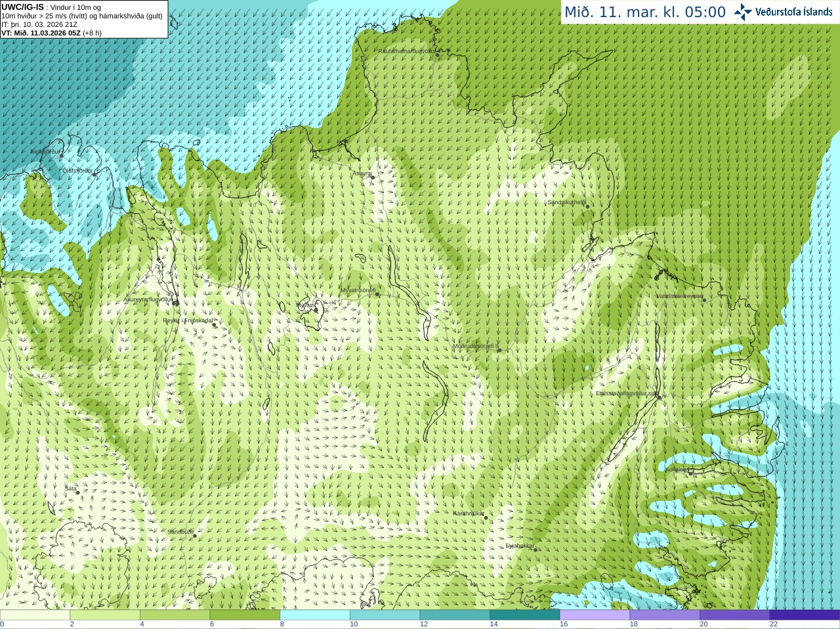This screenshot has width=840, height=629.
Task: Select the Ásbyrgi station dot
Action: 372,177
